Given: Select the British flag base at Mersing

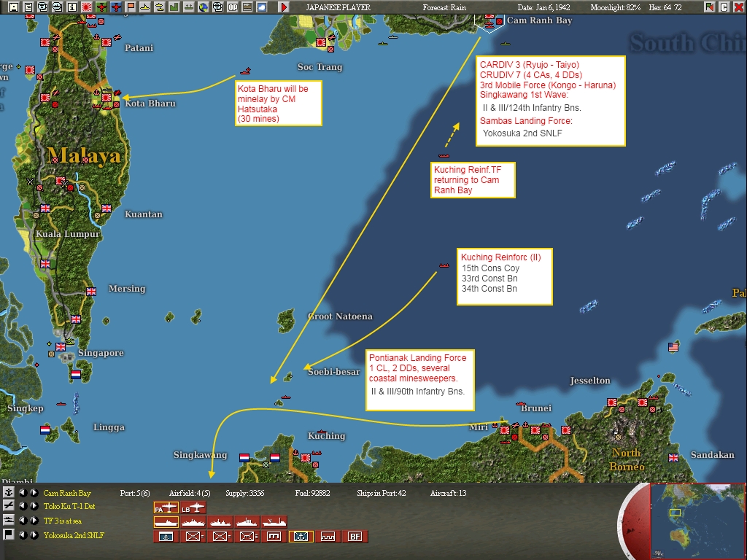Looking at the screenshot, I should pyautogui.click(x=91, y=291).
